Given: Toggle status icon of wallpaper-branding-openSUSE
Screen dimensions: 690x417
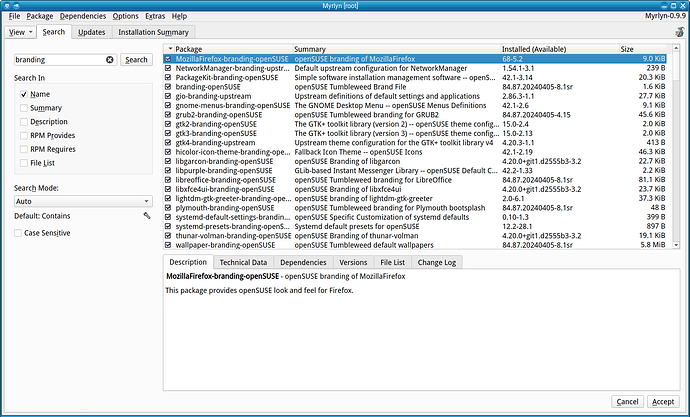Looking at the screenshot, I should (x=168, y=245).
